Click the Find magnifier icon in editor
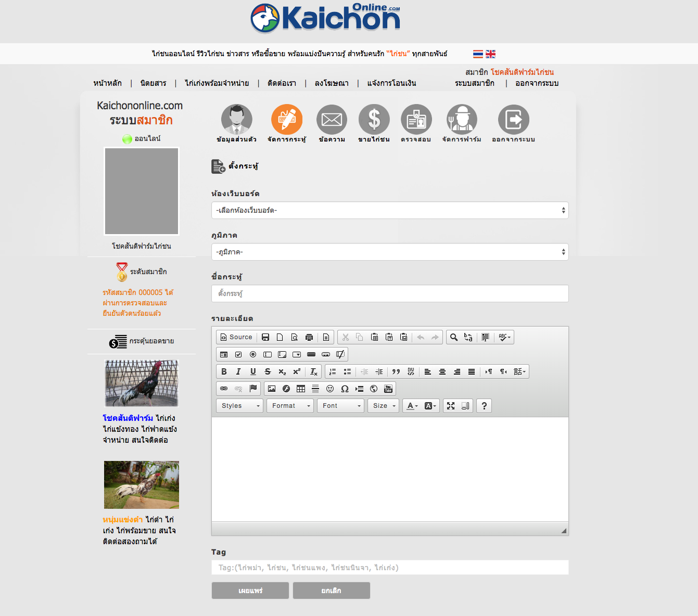 coord(454,337)
